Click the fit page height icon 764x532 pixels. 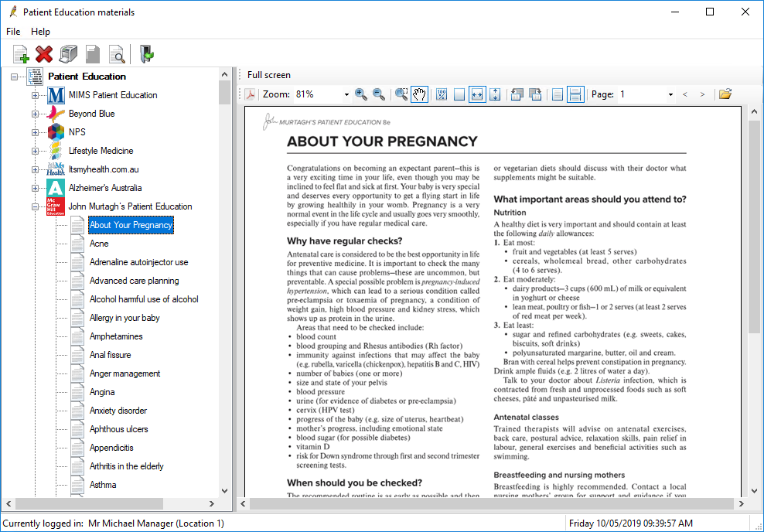495,94
